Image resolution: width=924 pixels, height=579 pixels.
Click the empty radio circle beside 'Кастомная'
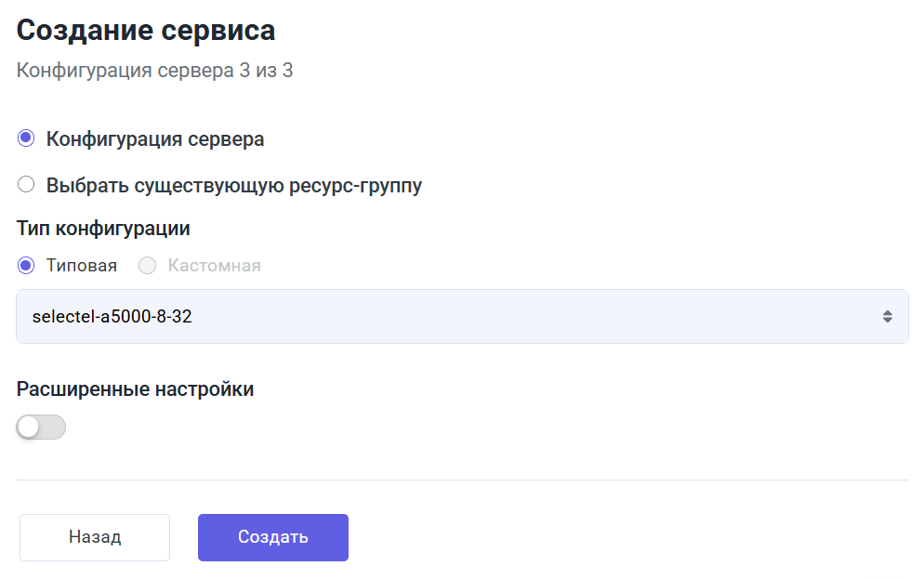tap(147, 265)
